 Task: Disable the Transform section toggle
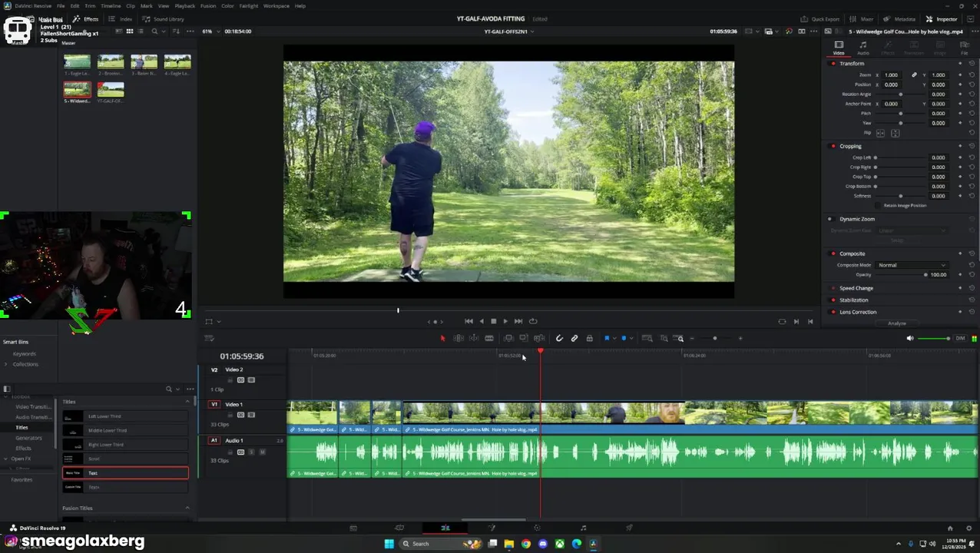click(833, 64)
